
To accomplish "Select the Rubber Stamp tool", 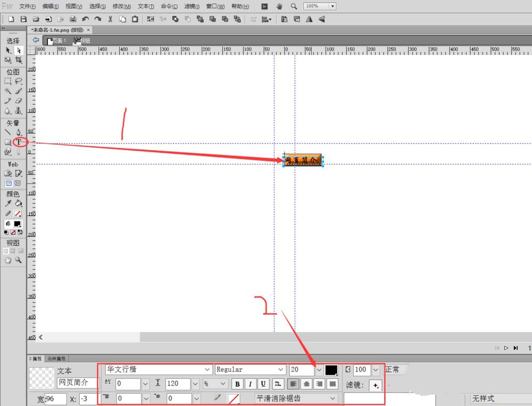I will (x=19, y=111).
